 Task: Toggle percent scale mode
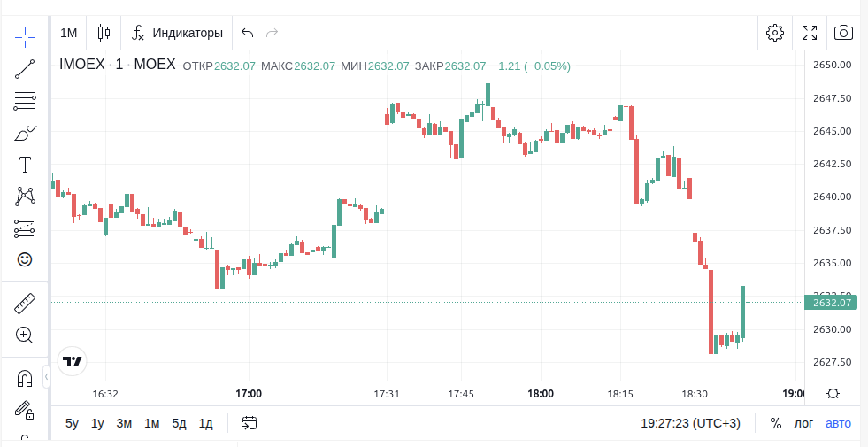pyautogui.click(x=775, y=423)
